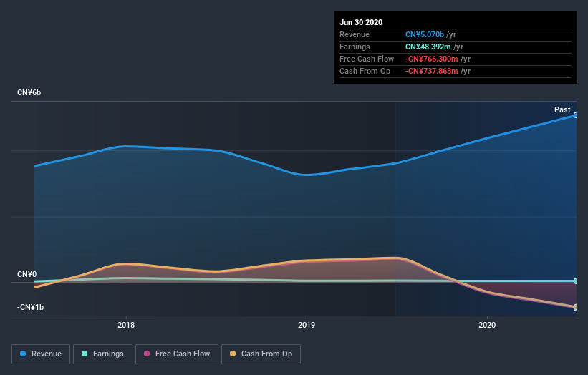
Task: Click the Cash From Op endpoint marker
Action: (x=576, y=307)
